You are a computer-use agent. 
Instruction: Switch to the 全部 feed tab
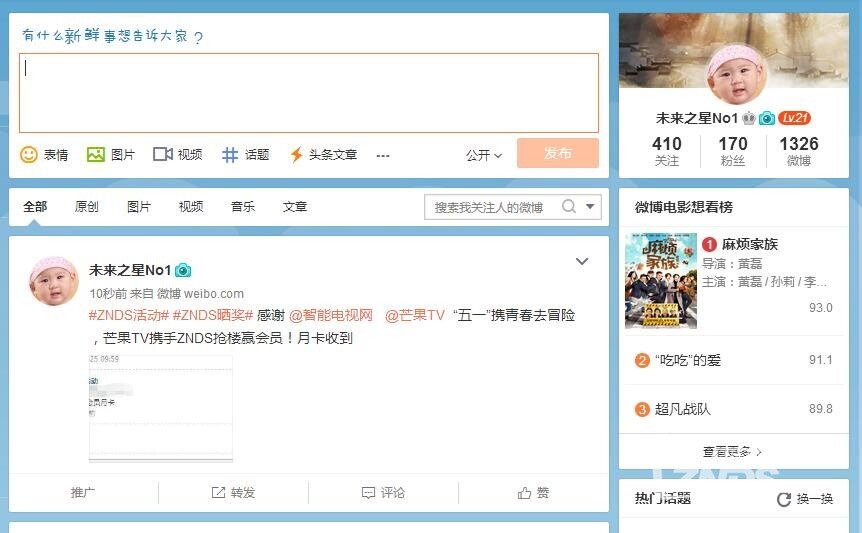pos(35,207)
